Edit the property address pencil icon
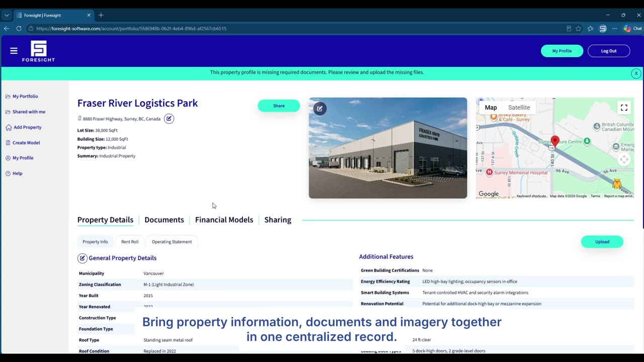The height and width of the screenshot is (362, 644). [169, 119]
